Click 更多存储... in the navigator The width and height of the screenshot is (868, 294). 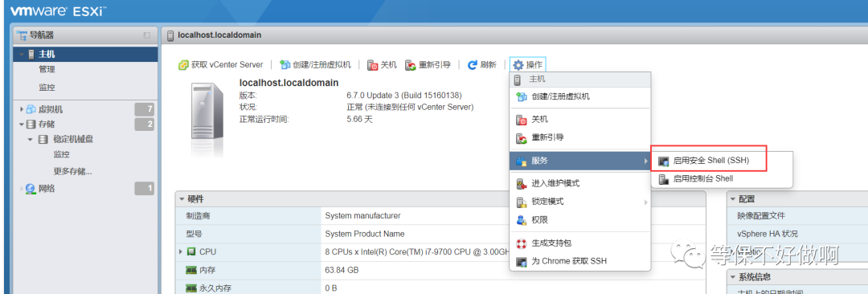pyautogui.click(x=72, y=171)
